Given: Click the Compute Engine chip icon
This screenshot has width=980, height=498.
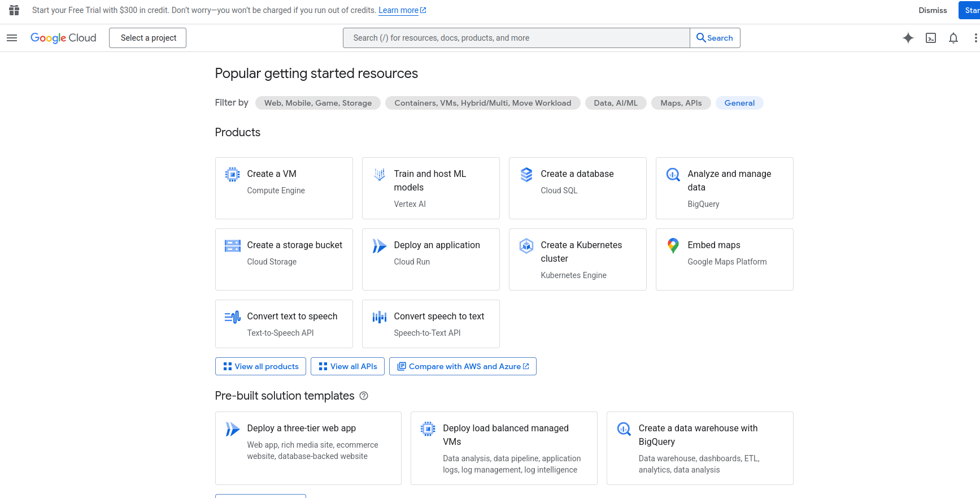Looking at the screenshot, I should pyautogui.click(x=232, y=175).
